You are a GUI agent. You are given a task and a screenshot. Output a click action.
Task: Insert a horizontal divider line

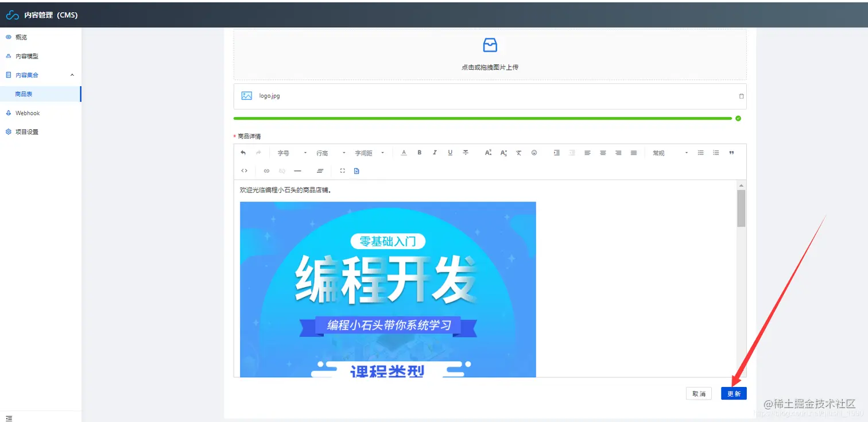(297, 171)
